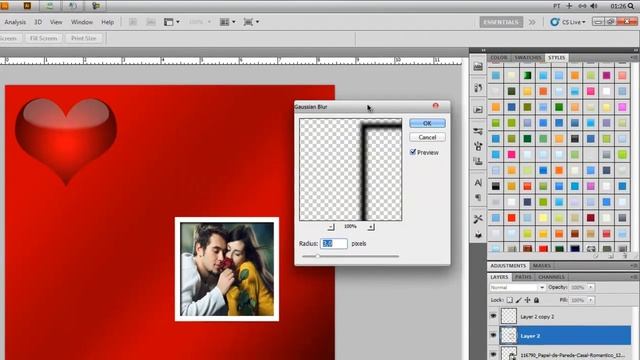
Task: Click the Print Size button
Action: click(x=84, y=38)
